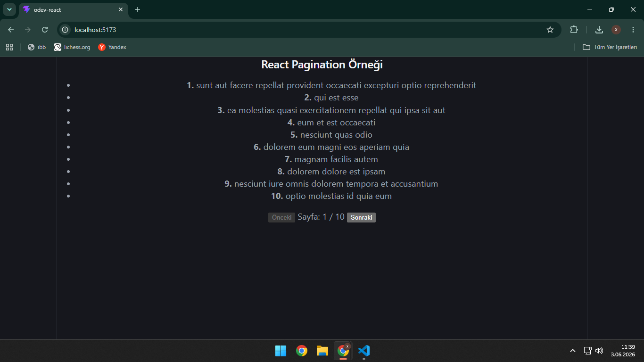This screenshot has height=362, width=644.
Task: Open the Apps grid in bookmarks bar
Action: tap(9, 47)
